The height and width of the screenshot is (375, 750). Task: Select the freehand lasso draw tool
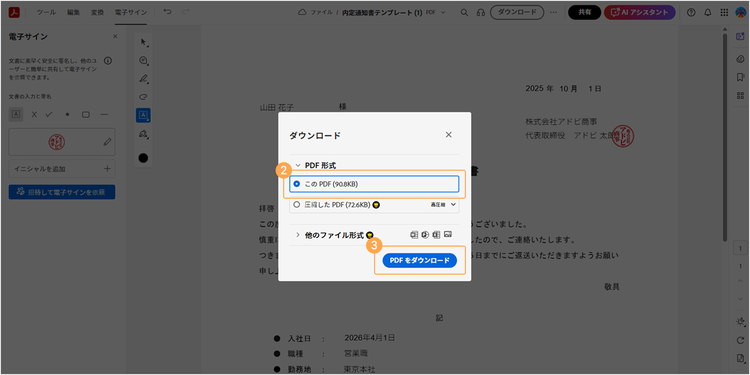tap(143, 97)
